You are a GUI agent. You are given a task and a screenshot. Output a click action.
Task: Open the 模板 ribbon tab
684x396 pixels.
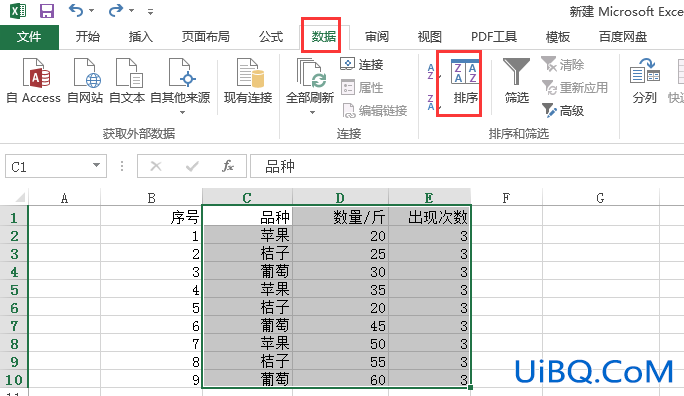pos(558,37)
